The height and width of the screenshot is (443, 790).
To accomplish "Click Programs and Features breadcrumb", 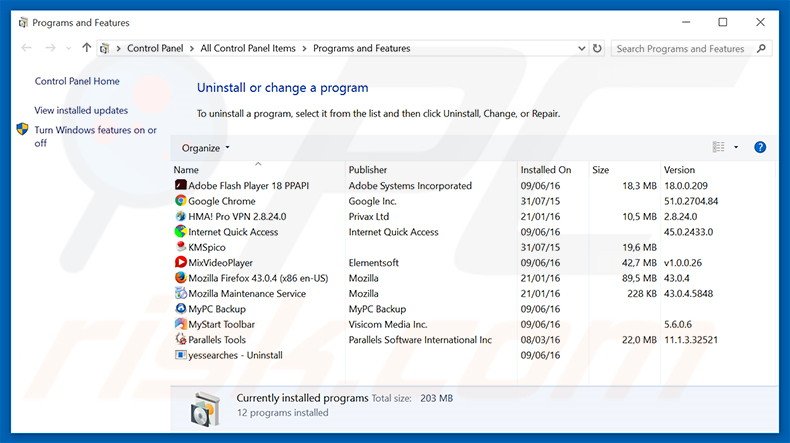I will tap(362, 48).
